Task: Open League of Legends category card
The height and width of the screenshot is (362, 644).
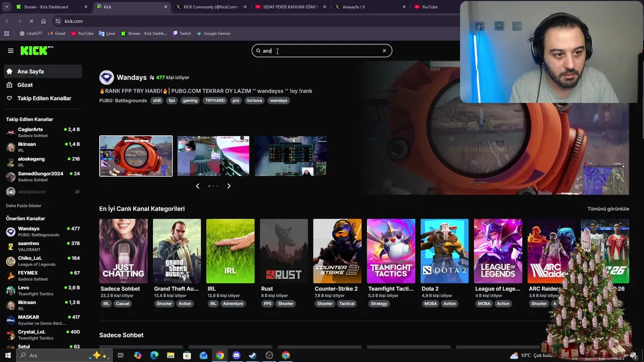Action: pyautogui.click(x=498, y=251)
